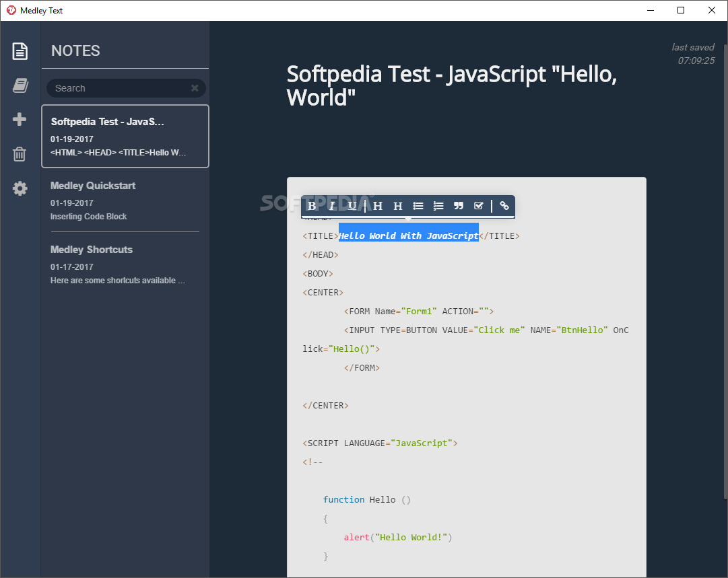
Task: Open the Medley Shortcuts note
Action: point(125,264)
